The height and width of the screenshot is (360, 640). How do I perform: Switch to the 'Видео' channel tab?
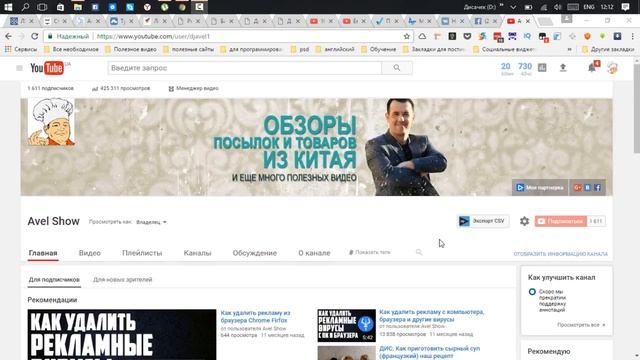[x=90, y=253]
